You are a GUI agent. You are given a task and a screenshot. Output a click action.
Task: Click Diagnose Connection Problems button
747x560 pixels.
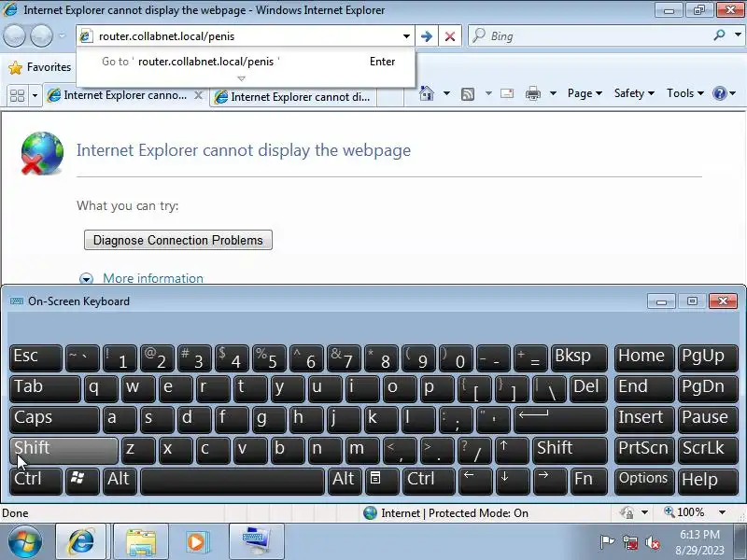point(178,240)
